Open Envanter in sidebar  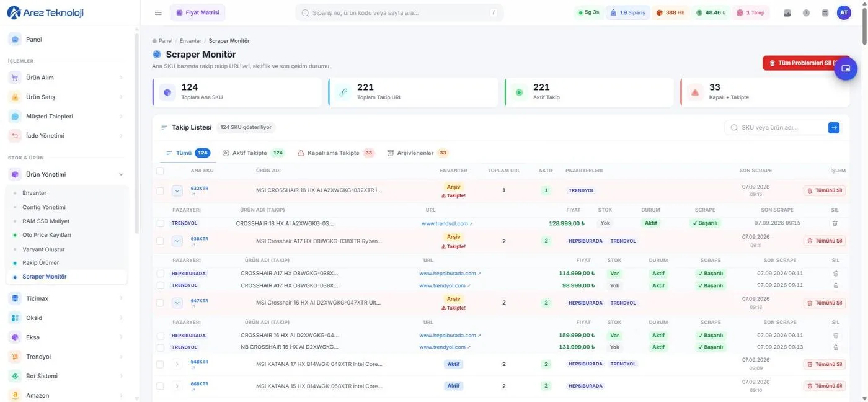pyautogui.click(x=35, y=193)
